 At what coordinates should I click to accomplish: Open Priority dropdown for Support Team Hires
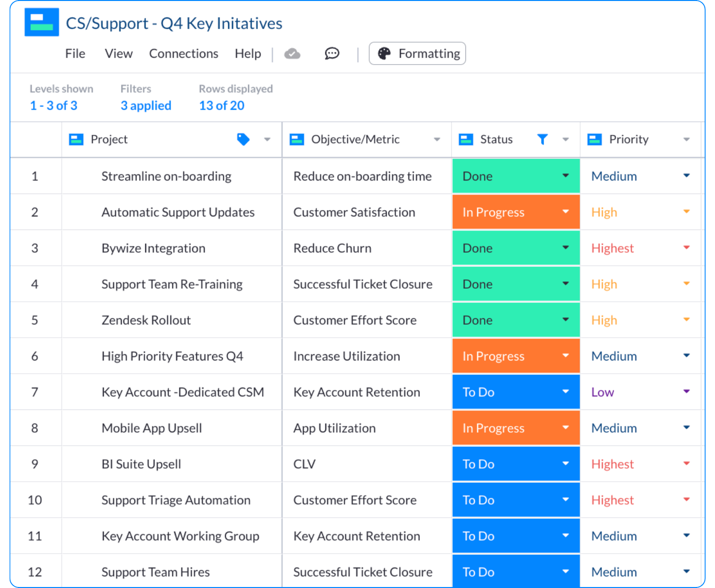tap(686, 572)
